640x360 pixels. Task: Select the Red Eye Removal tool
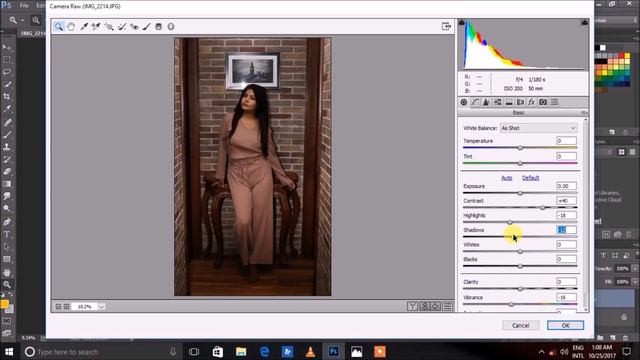[134, 27]
